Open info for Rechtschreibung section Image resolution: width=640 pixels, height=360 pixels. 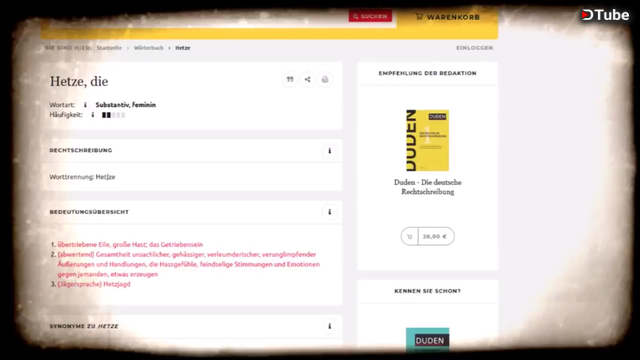329,151
